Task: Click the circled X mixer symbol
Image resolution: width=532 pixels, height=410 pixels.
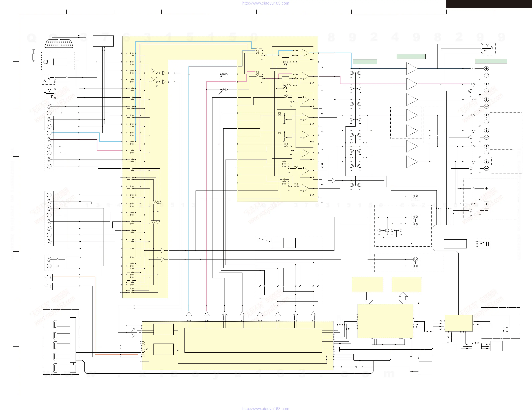Action: pyautogui.click(x=147, y=349)
